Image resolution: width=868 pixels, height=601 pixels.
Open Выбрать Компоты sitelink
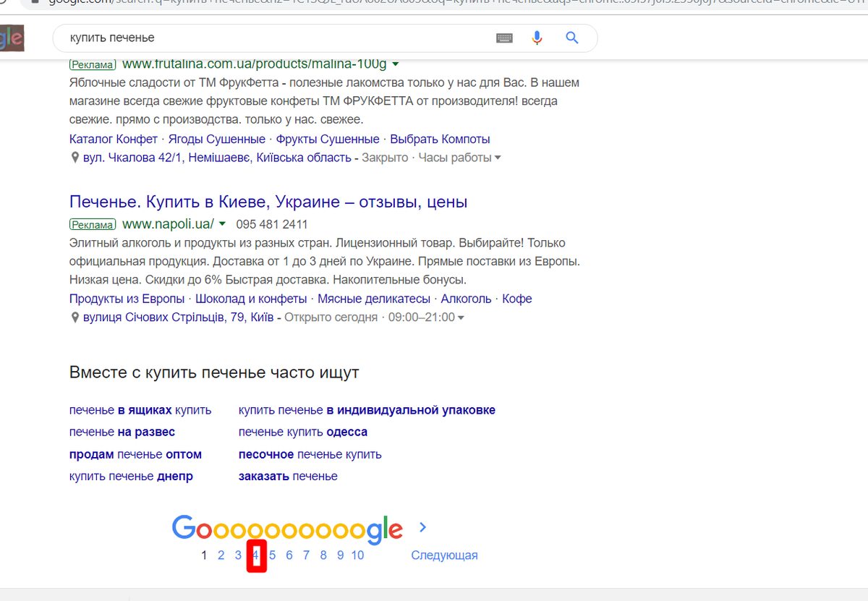440,139
